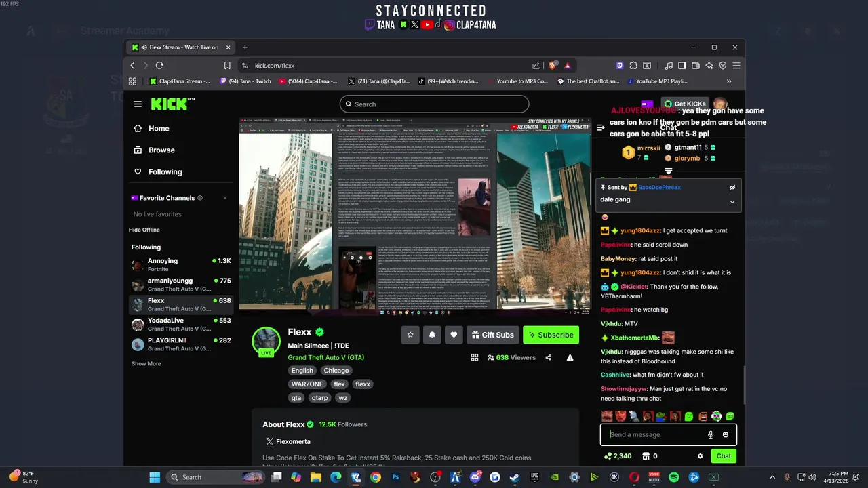Select the English tag

pyautogui.click(x=302, y=371)
